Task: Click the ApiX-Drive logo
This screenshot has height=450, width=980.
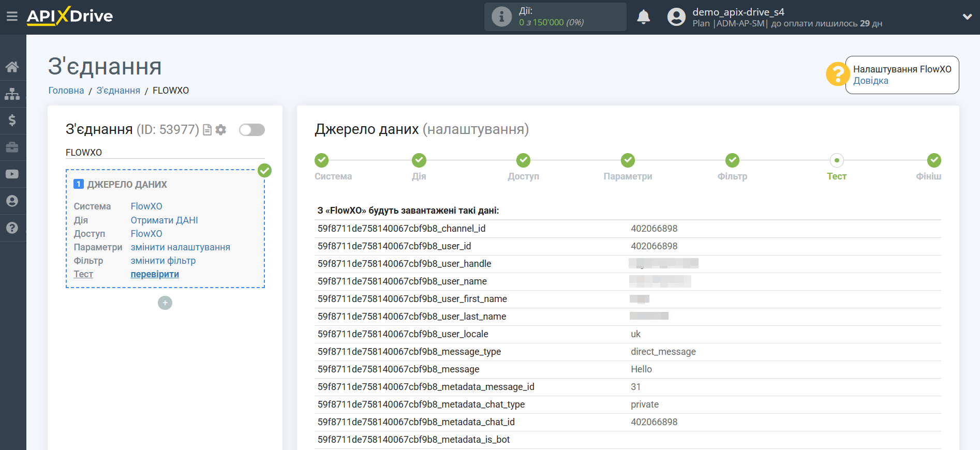Action: point(70,16)
